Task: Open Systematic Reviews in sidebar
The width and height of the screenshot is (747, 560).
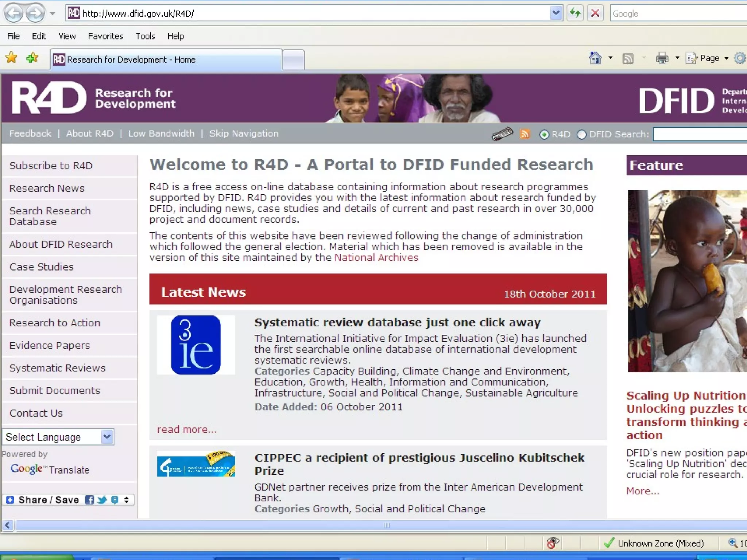Action: click(x=57, y=368)
